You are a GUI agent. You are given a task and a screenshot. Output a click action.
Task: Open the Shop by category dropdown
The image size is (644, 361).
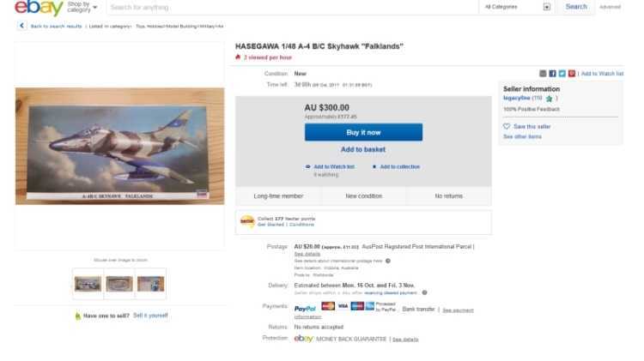(82, 7)
